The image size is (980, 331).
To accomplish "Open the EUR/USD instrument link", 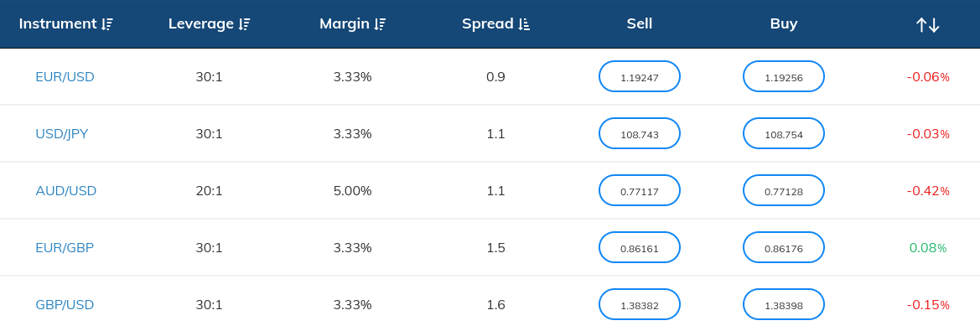I will pyautogui.click(x=65, y=77).
